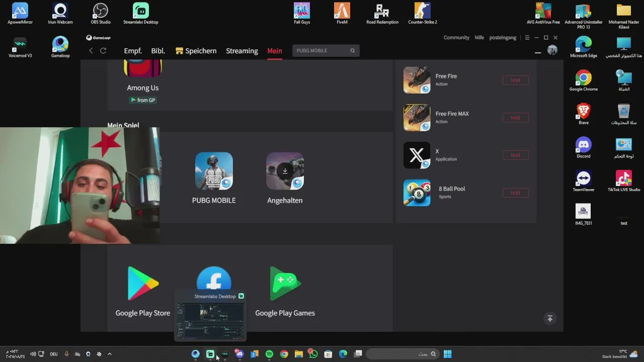Image resolution: width=644 pixels, height=362 pixels.
Task: Open the volume control in system tray
Action: 33,354
